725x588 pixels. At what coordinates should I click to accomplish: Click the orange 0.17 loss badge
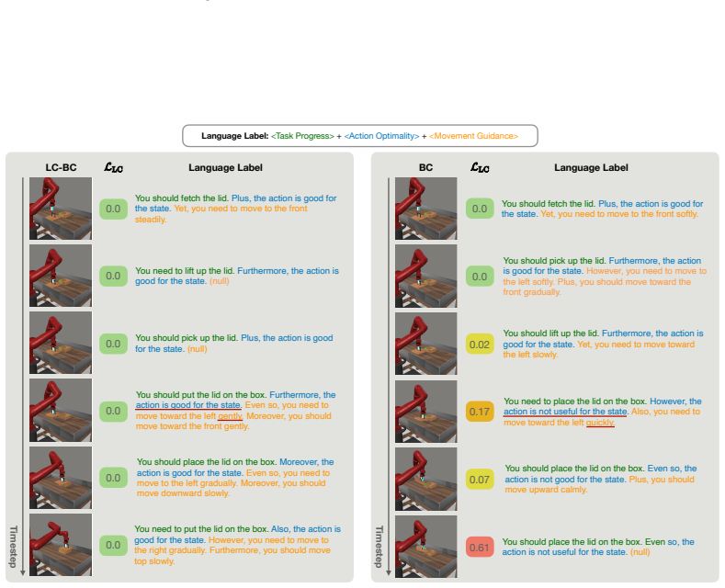point(480,412)
